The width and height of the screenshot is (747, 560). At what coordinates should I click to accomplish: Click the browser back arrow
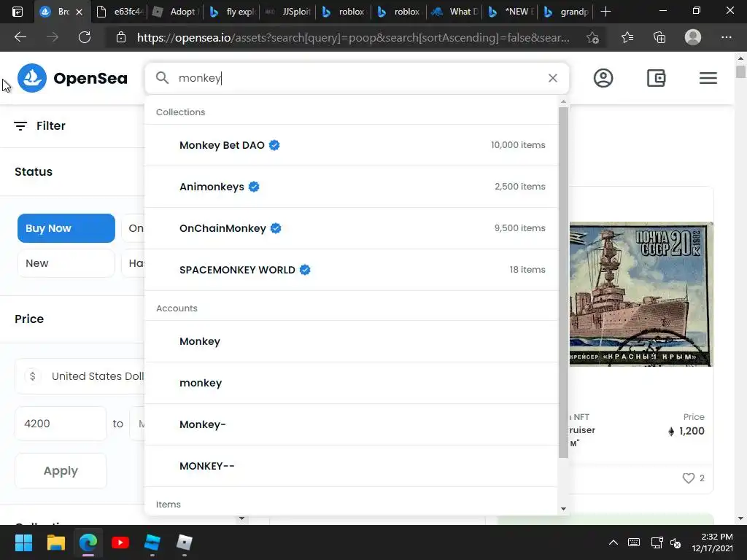coord(20,37)
